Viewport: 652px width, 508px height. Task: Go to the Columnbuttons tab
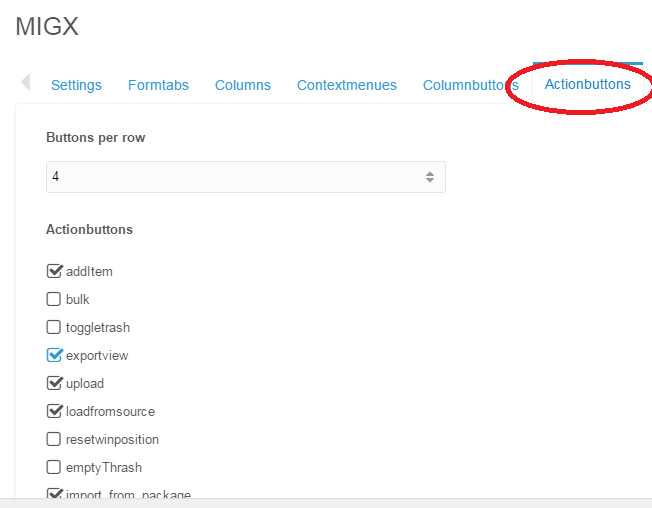pyautogui.click(x=471, y=85)
